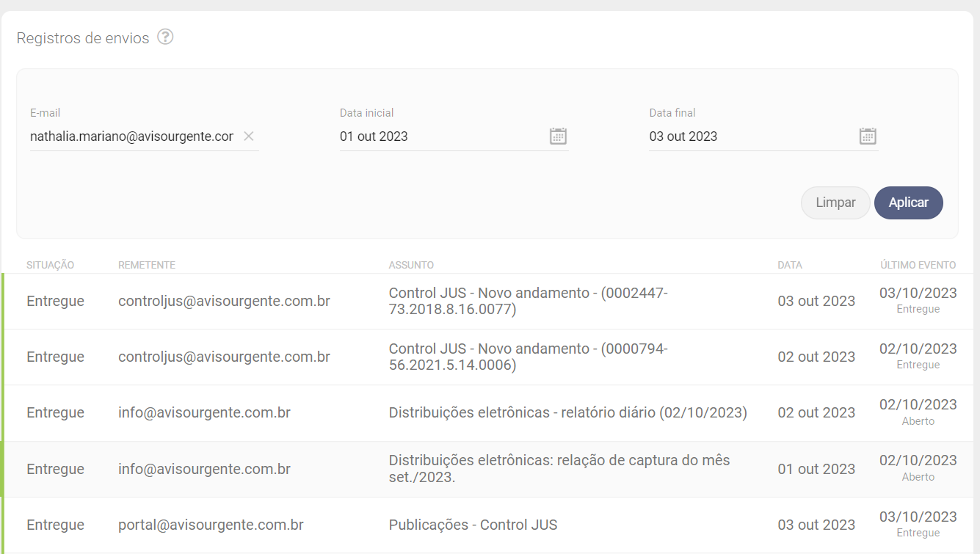980x554 pixels.
Task: Select the Data final date field
Action: 749,136
